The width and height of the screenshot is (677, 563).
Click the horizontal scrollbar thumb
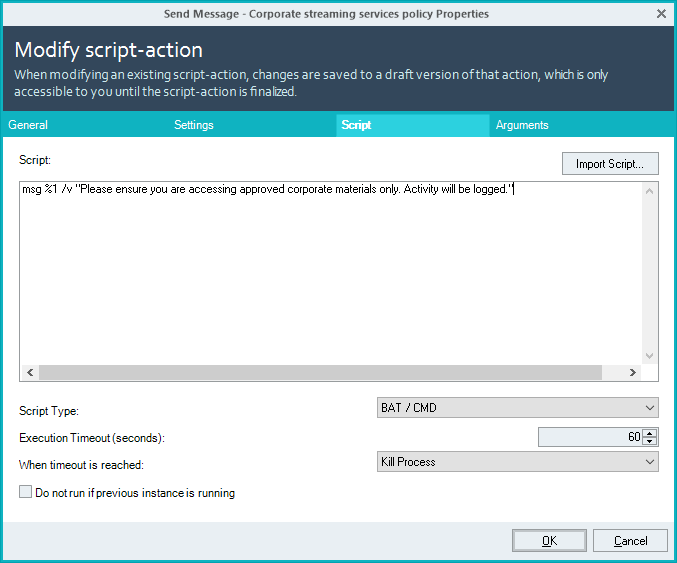click(320, 372)
